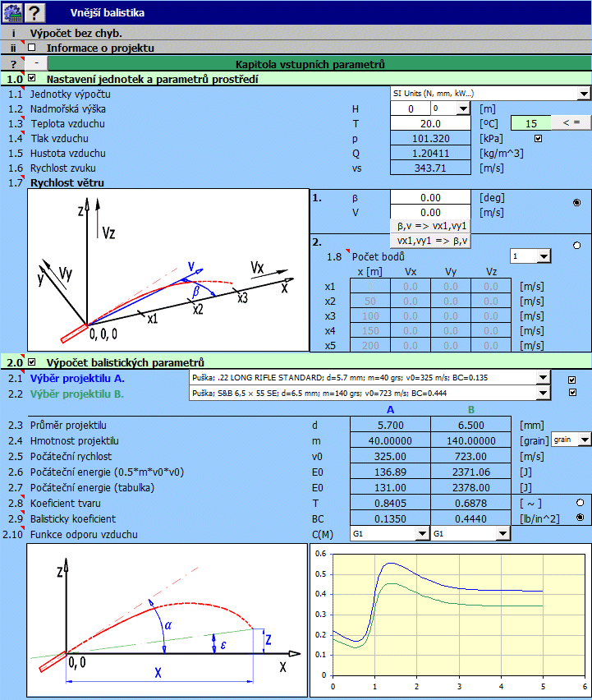
Task: Open help with the top question mark icon
Action: pos(34,12)
